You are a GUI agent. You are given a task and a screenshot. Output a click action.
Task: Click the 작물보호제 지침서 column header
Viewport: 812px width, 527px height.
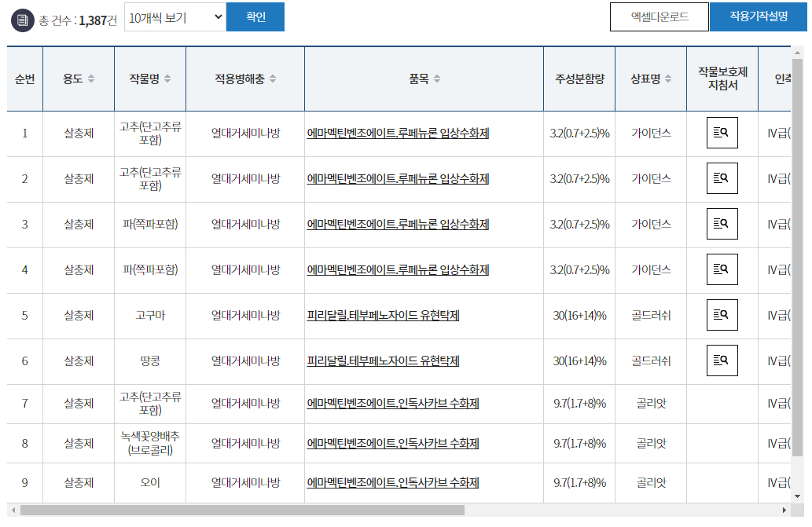tap(722, 79)
